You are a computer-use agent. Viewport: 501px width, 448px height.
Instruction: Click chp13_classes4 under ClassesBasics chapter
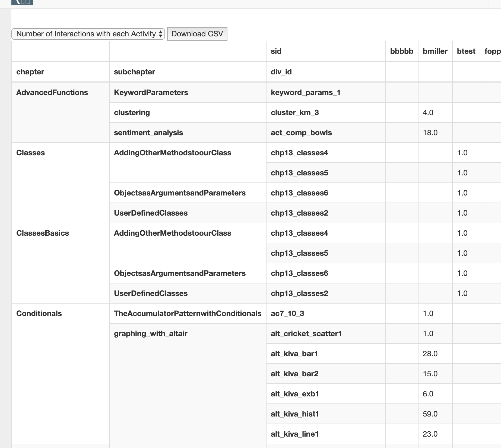click(326, 233)
